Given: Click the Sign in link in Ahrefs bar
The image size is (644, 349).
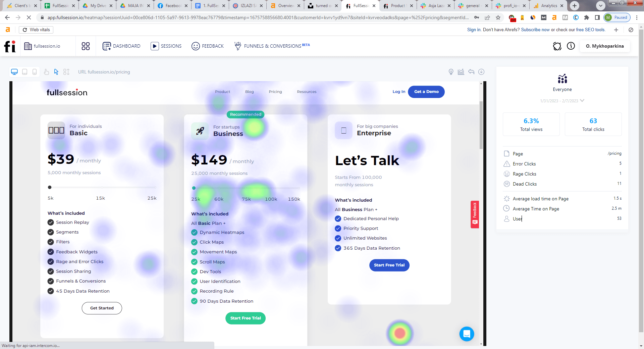Looking at the screenshot, I should point(474,30).
